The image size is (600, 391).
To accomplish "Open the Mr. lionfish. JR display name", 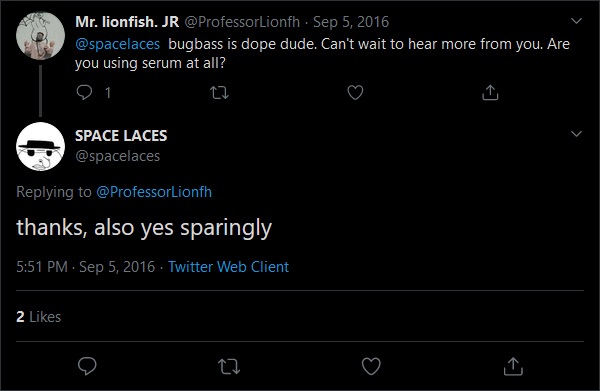I will (x=127, y=22).
